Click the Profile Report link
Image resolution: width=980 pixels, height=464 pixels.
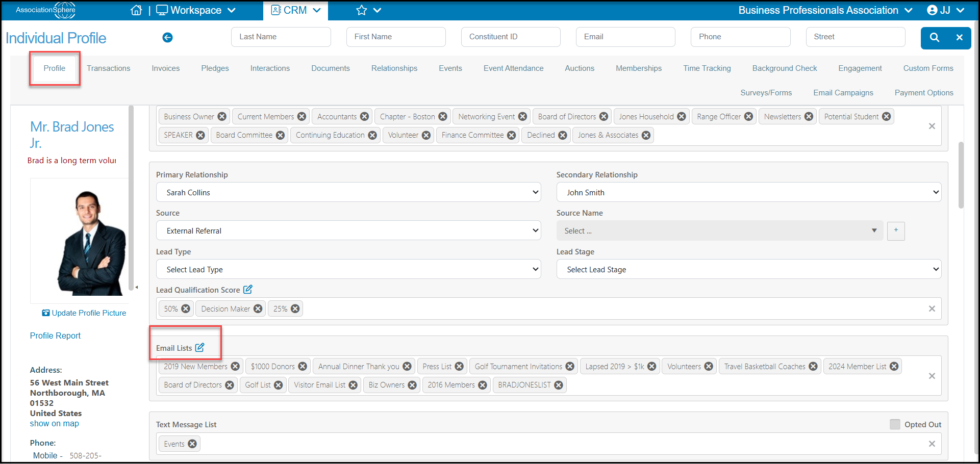pyautogui.click(x=55, y=336)
